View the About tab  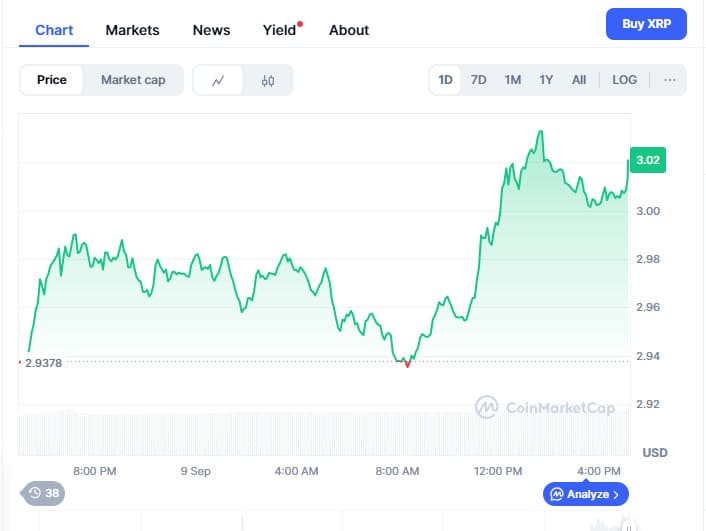[x=349, y=30]
